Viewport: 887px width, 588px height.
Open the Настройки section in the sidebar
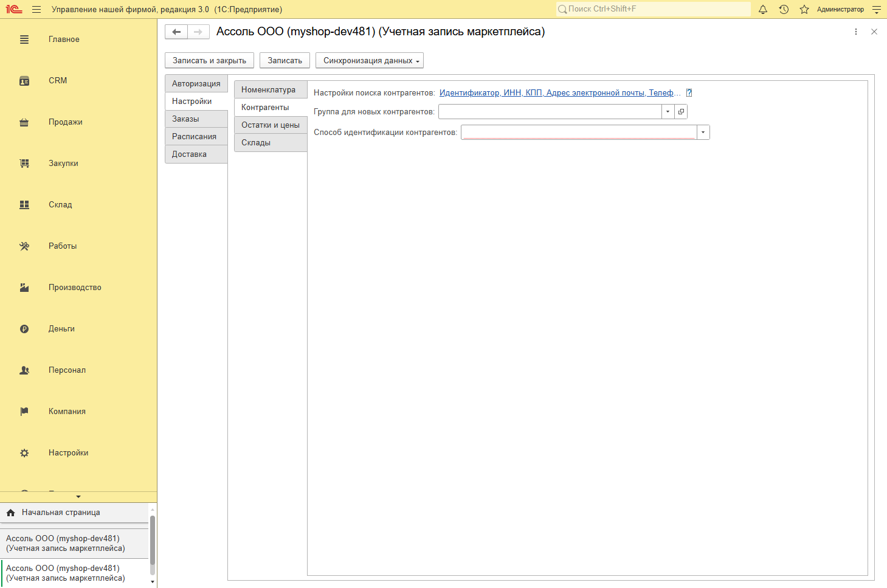[x=69, y=453]
